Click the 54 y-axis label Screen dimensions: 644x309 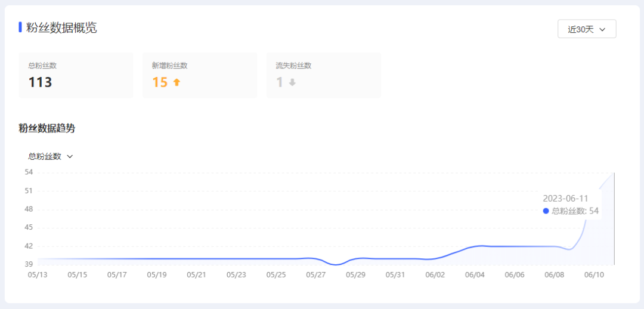pos(29,172)
